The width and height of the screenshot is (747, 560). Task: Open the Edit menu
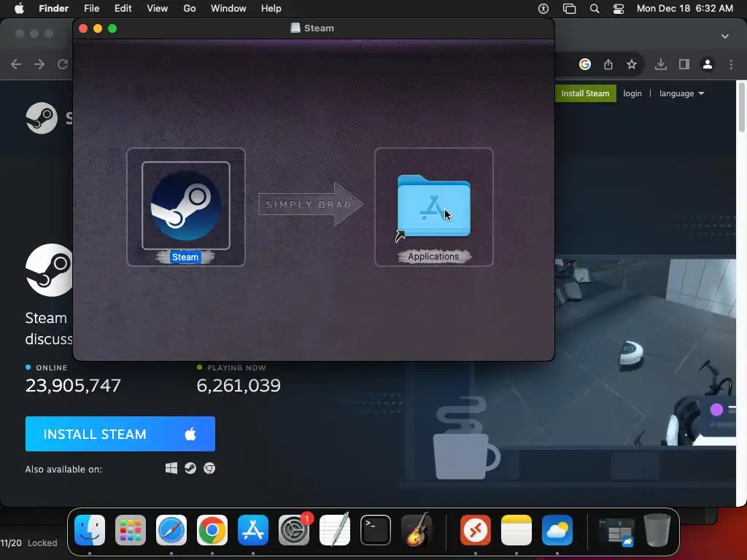click(x=123, y=9)
